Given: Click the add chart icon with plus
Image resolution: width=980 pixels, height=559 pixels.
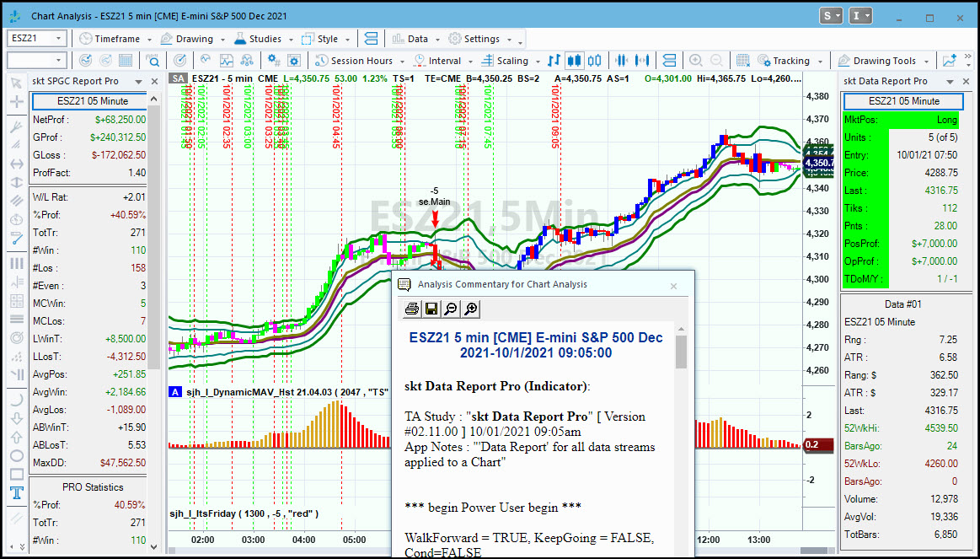Looking at the screenshot, I should [950, 61].
